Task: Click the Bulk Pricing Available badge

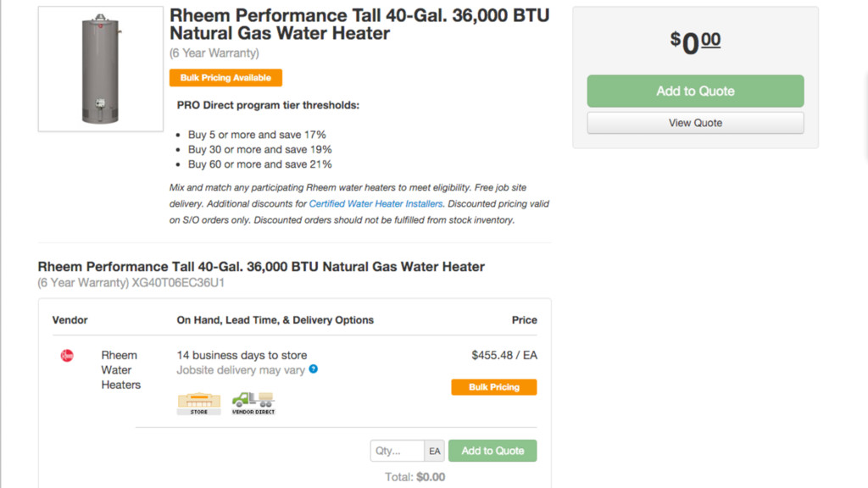Action: coord(225,77)
